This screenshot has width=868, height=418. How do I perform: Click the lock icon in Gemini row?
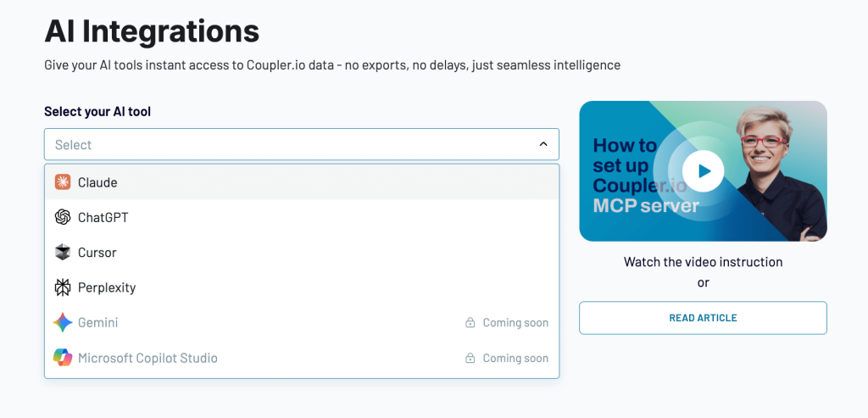(x=470, y=323)
